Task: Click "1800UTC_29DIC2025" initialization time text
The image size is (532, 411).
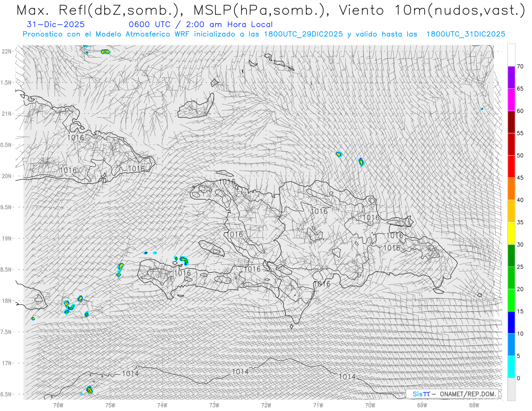Action: point(303,34)
